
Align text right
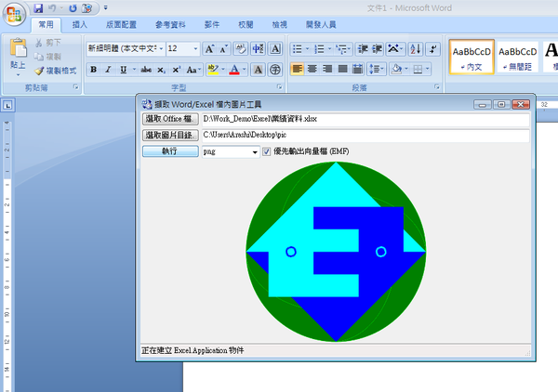(327, 69)
